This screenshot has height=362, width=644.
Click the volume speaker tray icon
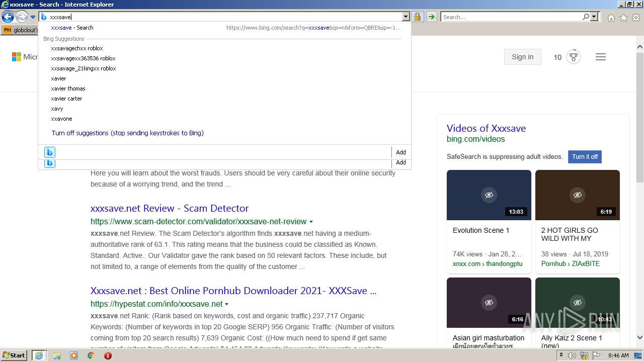[572, 355]
